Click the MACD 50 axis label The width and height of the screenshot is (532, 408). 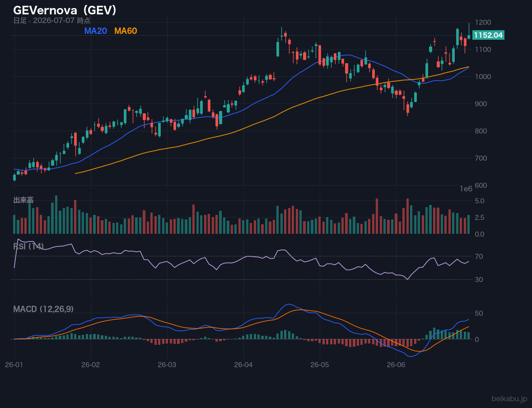pos(479,313)
